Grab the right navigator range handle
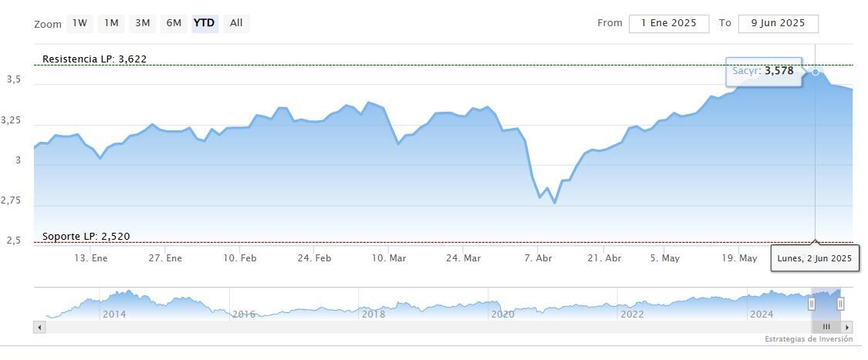This screenshot has width=868, height=360. (841, 304)
